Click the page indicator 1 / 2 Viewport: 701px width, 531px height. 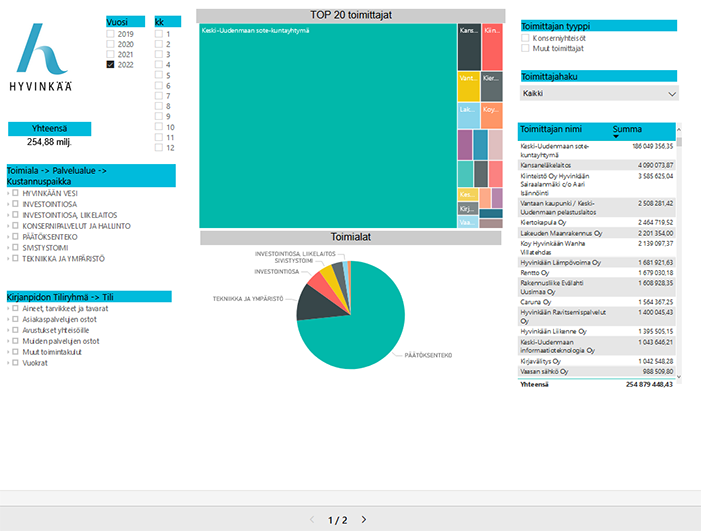click(x=338, y=520)
